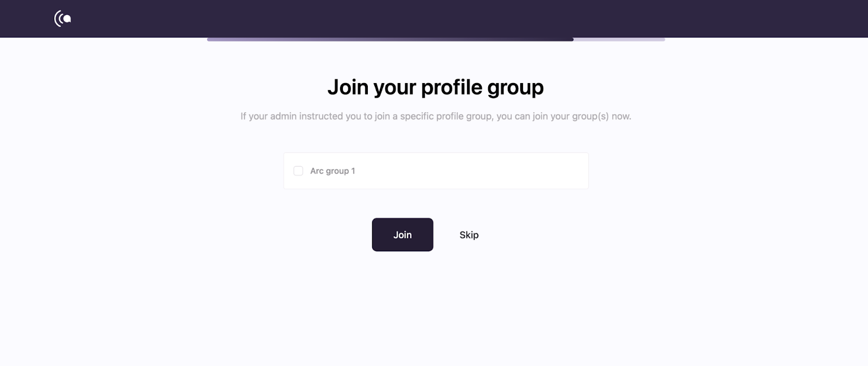
Task: Return home via the crescent logo icon
Action: [63, 18]
